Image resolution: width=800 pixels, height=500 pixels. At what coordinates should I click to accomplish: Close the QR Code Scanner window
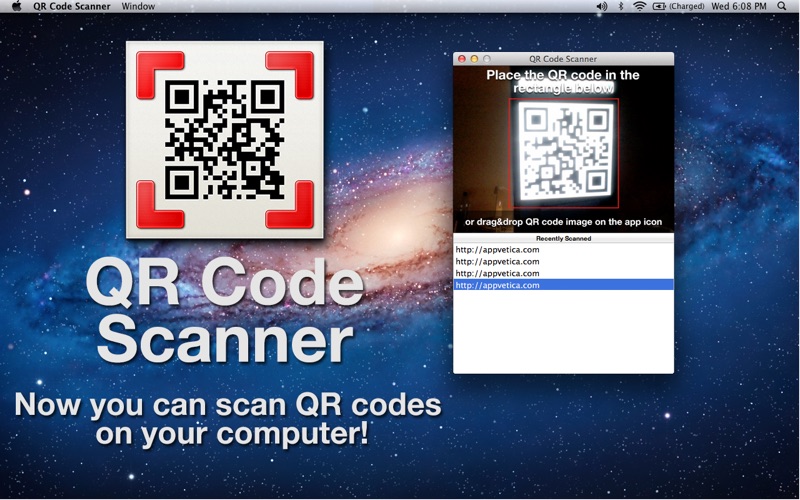(462, 59)
